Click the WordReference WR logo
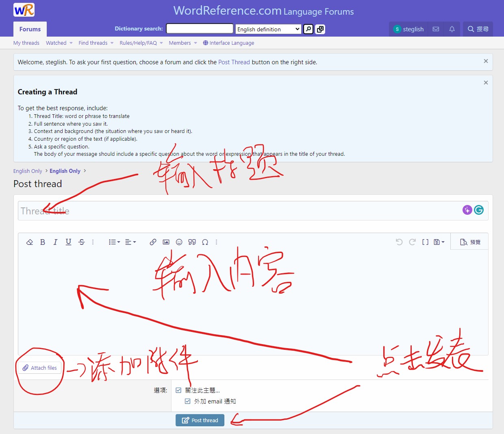 click(x=24, y=10)
